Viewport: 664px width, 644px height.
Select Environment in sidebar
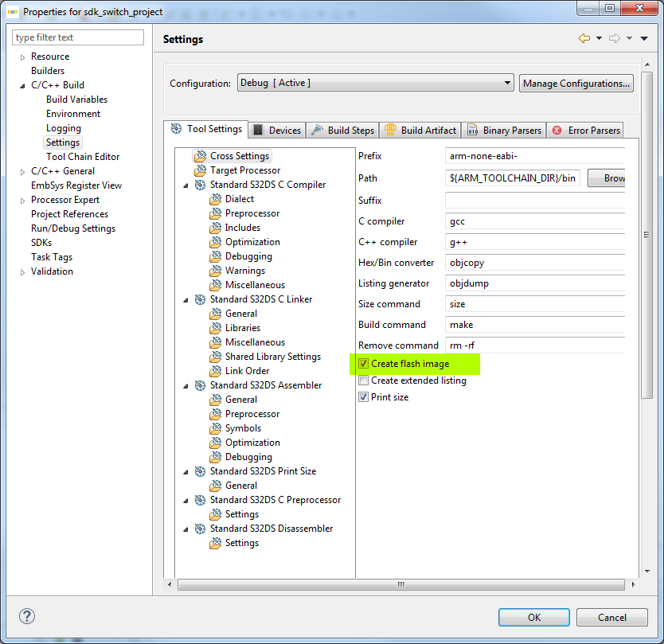72,114
